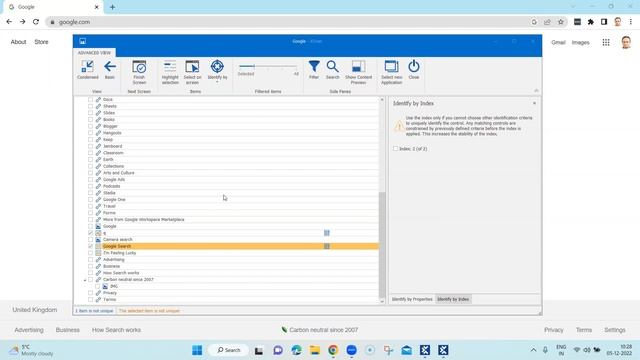The image size is (640, 360).
Task: Select the More from Google Workspace Marketplace row
Action: tap(227, 220)
